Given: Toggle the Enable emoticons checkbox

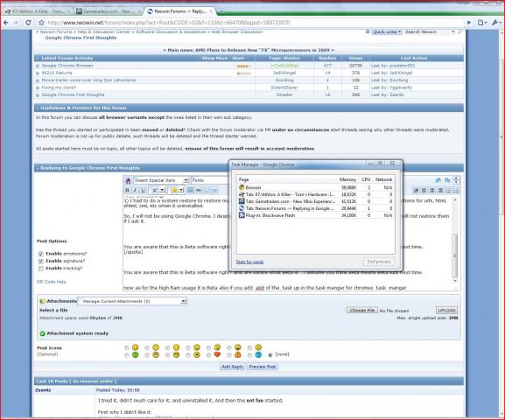Looking at the screenshot, I should click(x=41, y=254).
